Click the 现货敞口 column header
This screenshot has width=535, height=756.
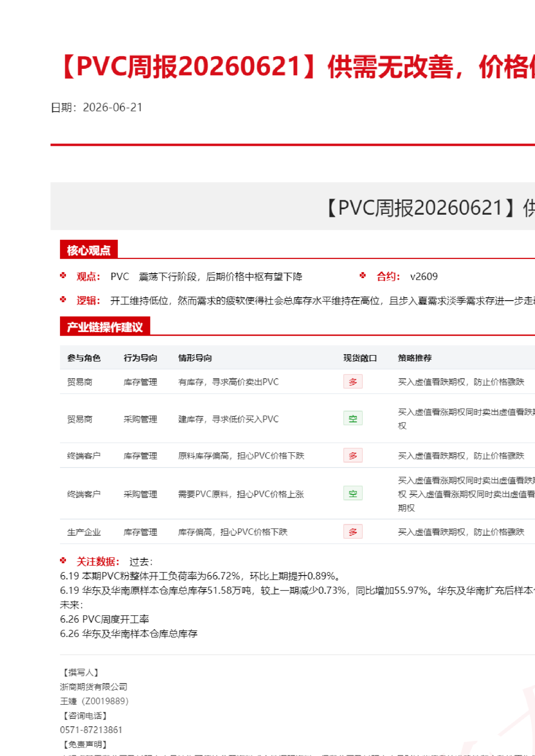(x=360, y=358)
